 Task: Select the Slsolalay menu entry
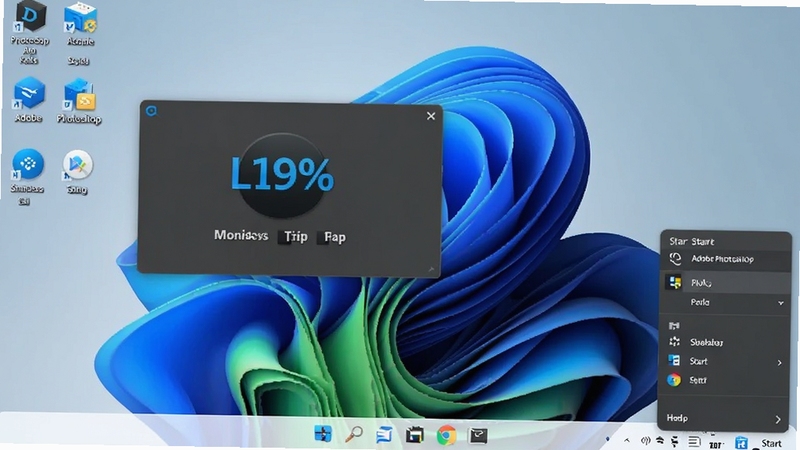(x=726, y=342)
